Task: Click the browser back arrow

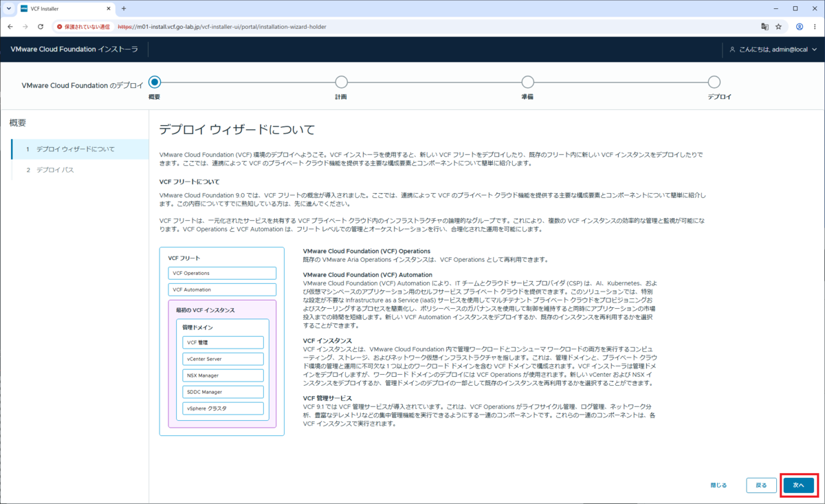Action: [x=10, y=27]
